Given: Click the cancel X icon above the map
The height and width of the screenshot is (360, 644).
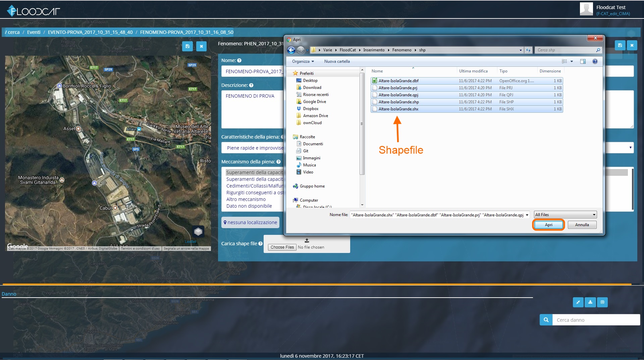Looking at the screenshot, I should pos(201,46).
